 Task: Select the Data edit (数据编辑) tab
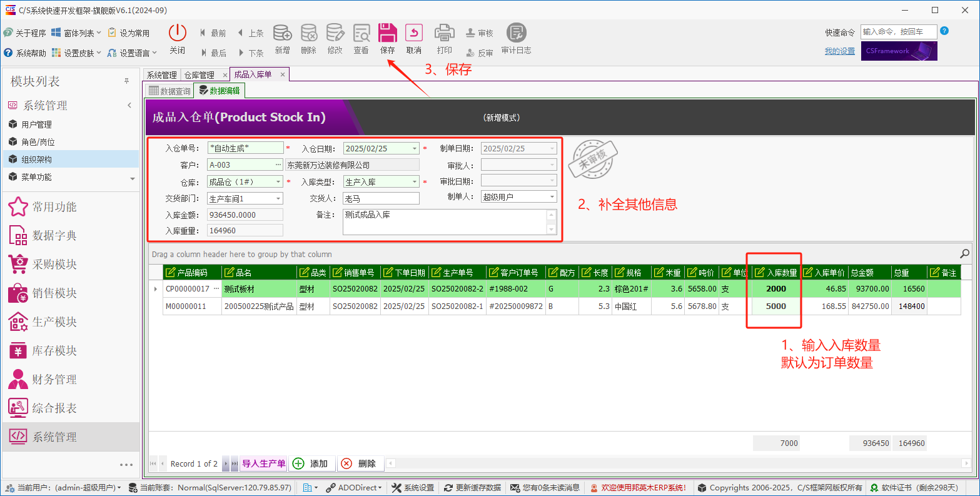point(220,91)
